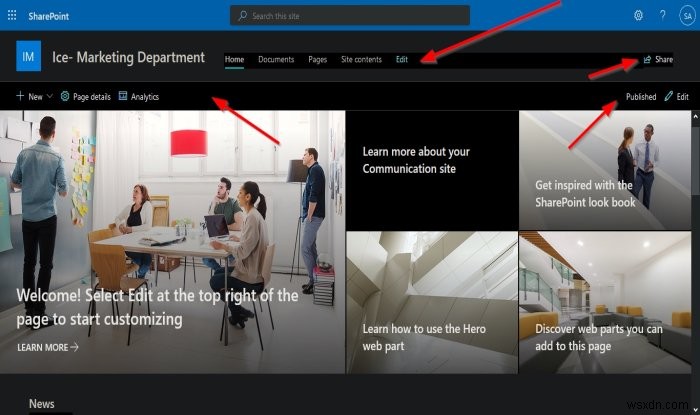
Task: Click the search magnifier icon
Action: click(x=242, y=16)
